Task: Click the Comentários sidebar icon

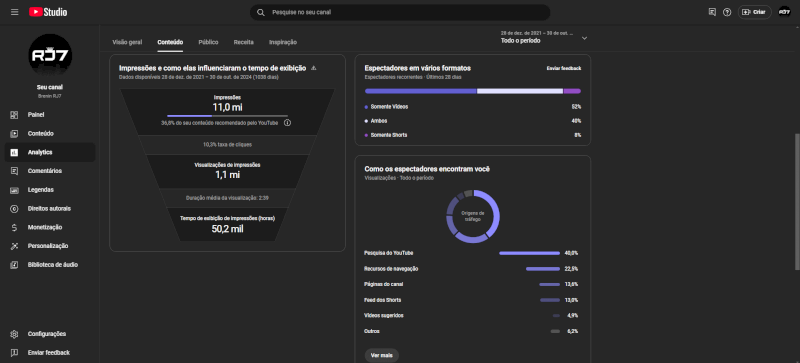Action: pyautogui.click(x=14, y=171)
